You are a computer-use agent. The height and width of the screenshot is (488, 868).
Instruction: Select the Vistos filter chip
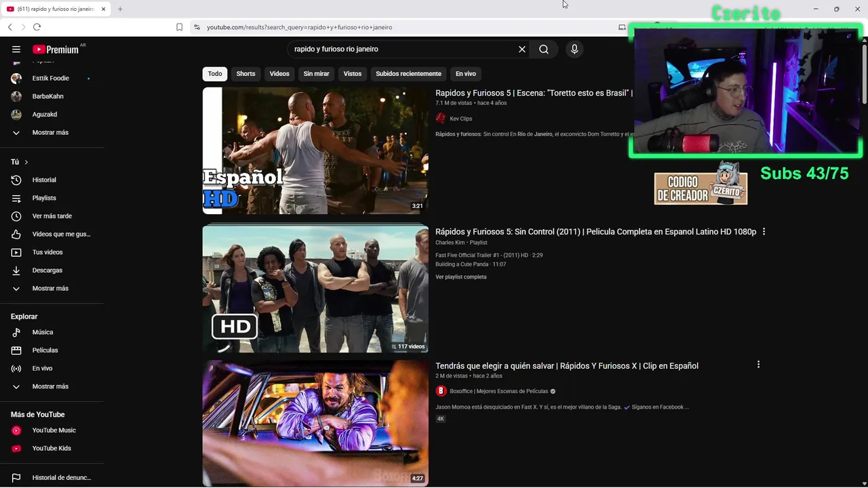coord(353,74)
